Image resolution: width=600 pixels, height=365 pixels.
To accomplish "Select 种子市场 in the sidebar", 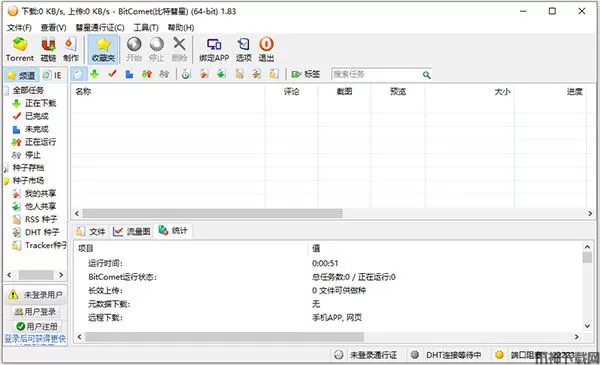I will (28, 181).
